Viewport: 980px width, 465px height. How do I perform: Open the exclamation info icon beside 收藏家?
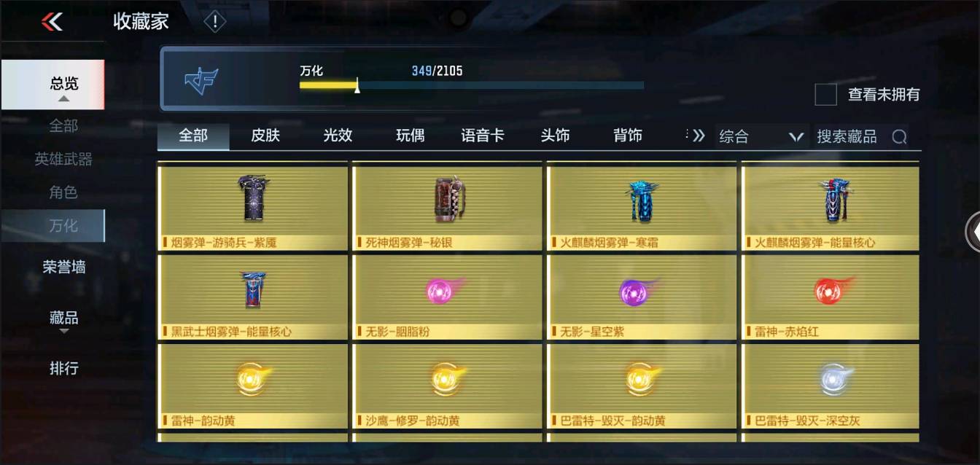[x=214, y=22]
